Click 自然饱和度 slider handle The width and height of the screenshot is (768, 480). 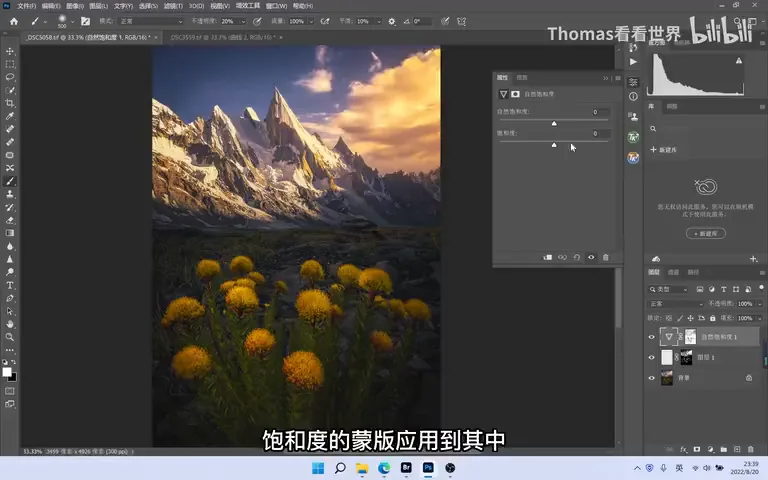pos(554,123)
